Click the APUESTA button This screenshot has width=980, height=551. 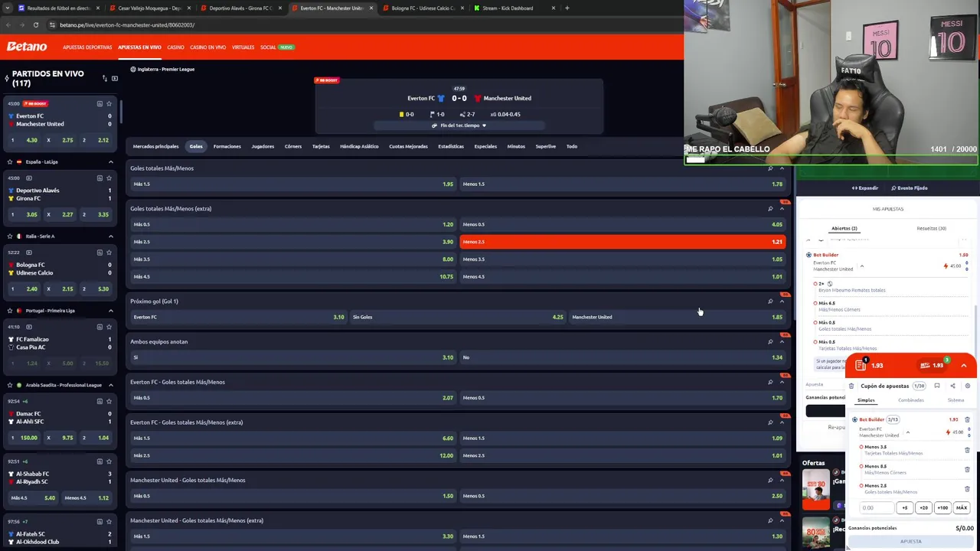(911, 541)
